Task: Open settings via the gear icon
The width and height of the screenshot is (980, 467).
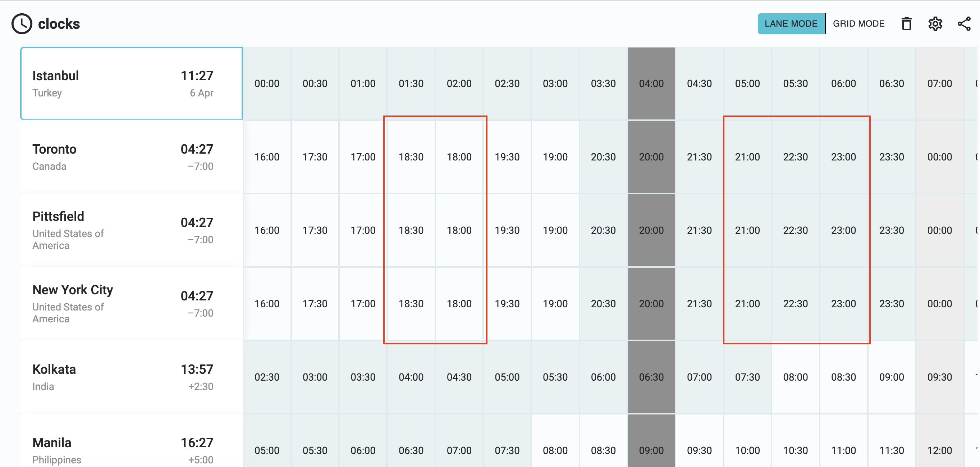Action: tap(935, 24)
